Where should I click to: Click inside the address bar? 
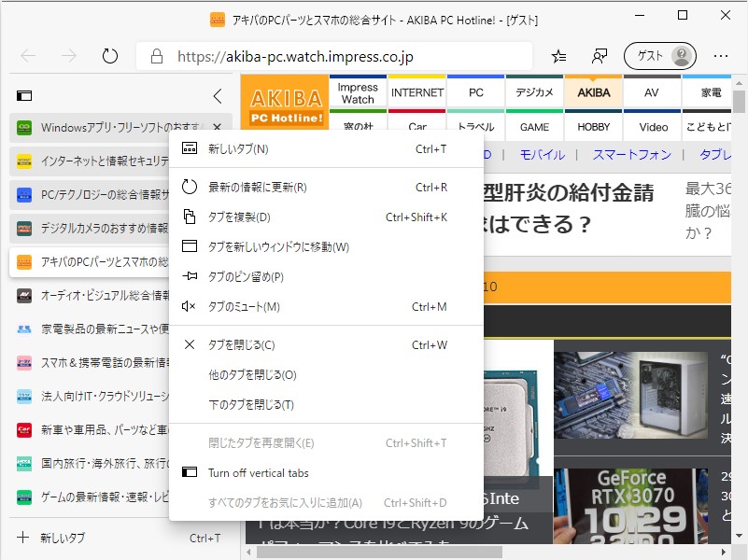(x=327, y=56)
